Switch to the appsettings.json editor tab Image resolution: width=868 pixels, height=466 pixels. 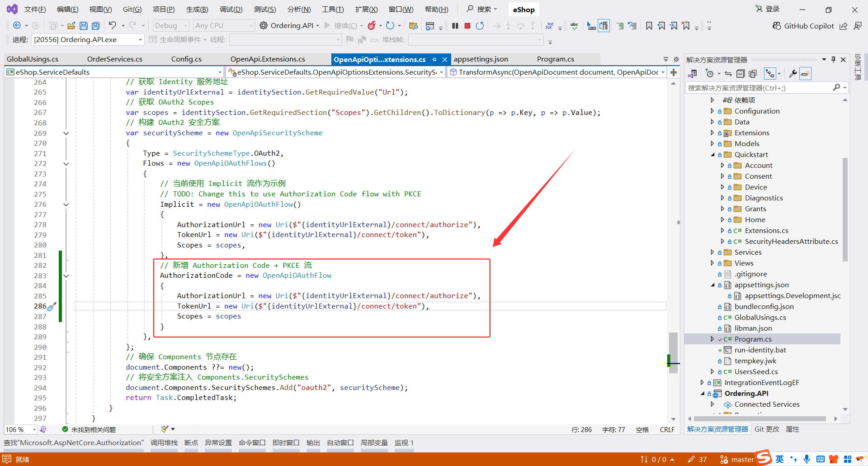tap(481, 59)
